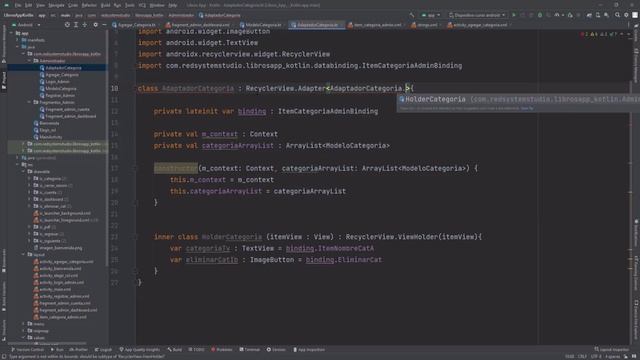Open the Terminal tool window

pos(249,350)
